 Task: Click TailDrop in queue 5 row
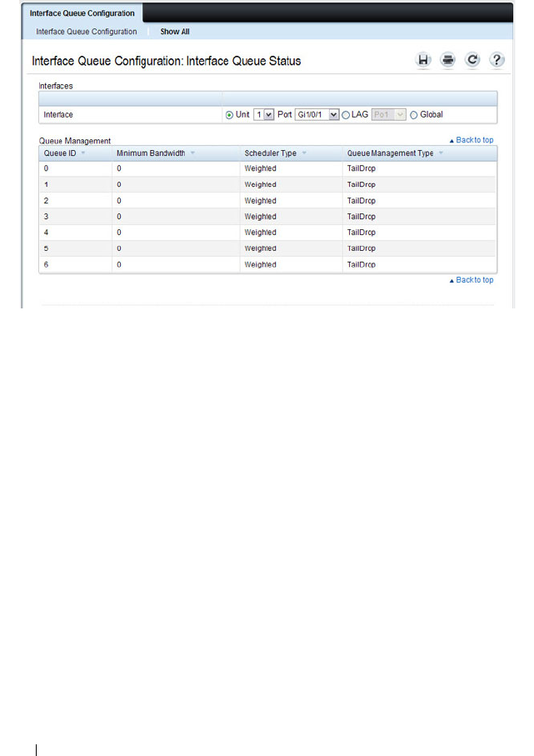tap(362, 248)
